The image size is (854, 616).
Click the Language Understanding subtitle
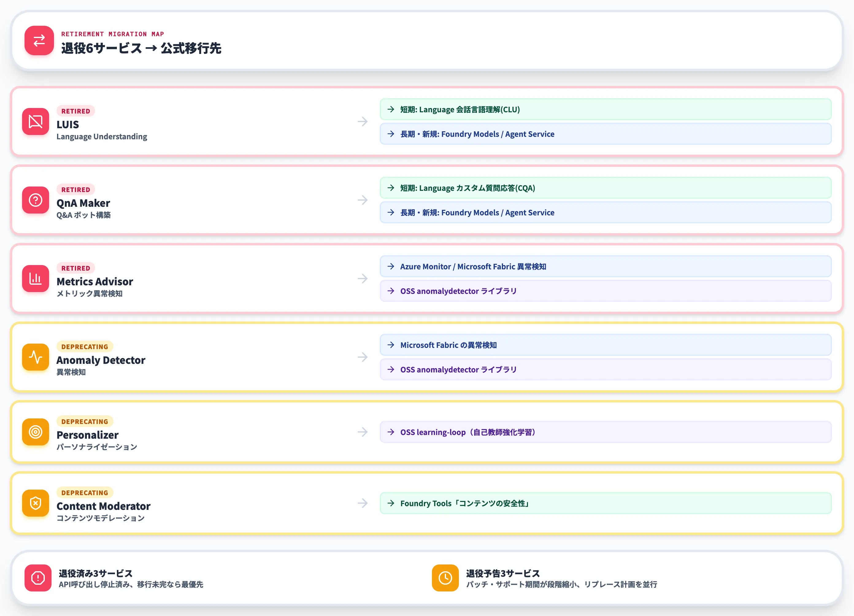[102, 136]
